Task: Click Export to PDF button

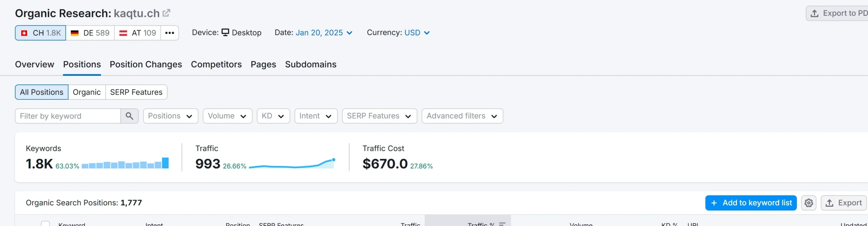Action: point(837,14)
